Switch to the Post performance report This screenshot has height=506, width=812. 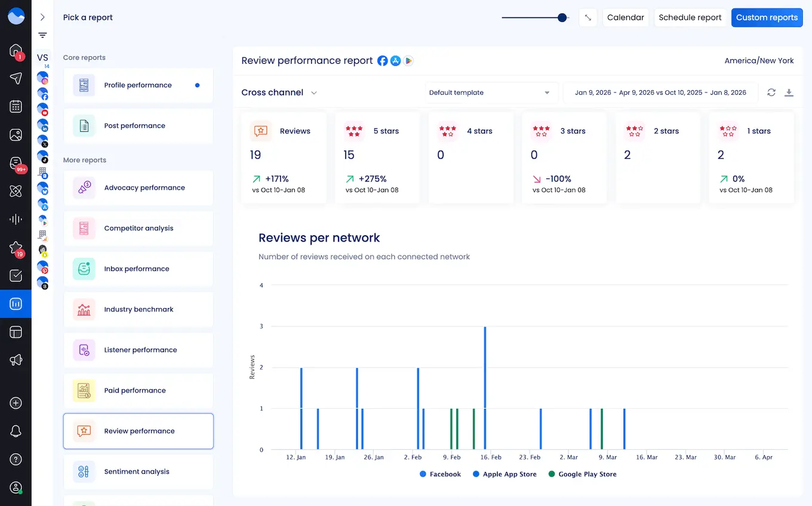click(138, 125)
